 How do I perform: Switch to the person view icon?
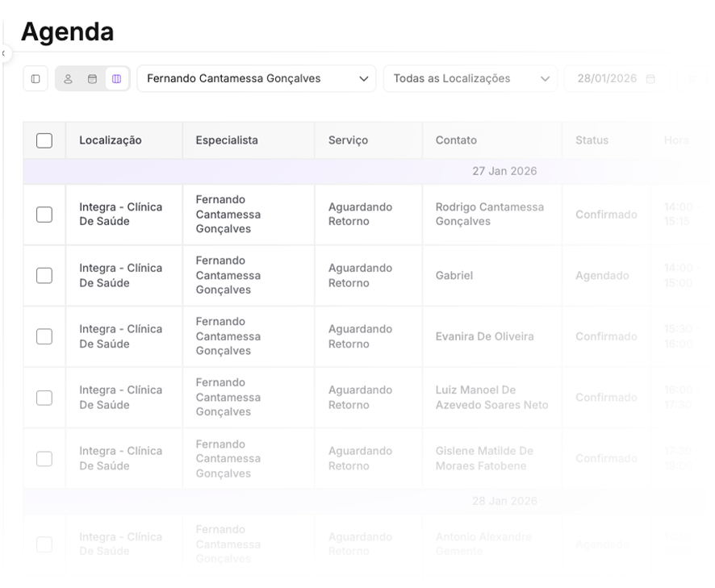click(x=68, y=79)
